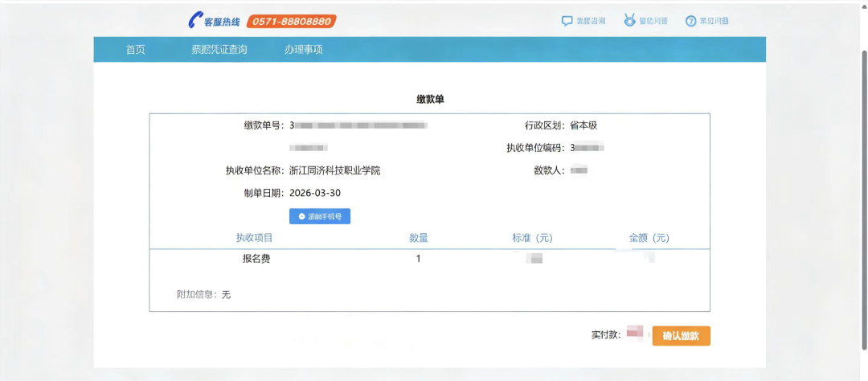Viewport: 868px width, 381px height.
Task: Open the 首页 nav tab
Action: point(136,50)
